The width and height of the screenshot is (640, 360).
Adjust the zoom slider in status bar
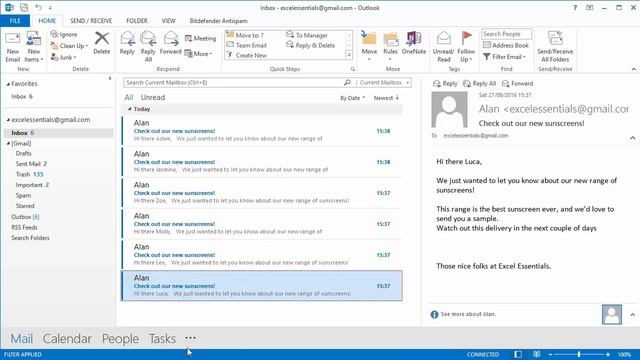pos(579,355)
